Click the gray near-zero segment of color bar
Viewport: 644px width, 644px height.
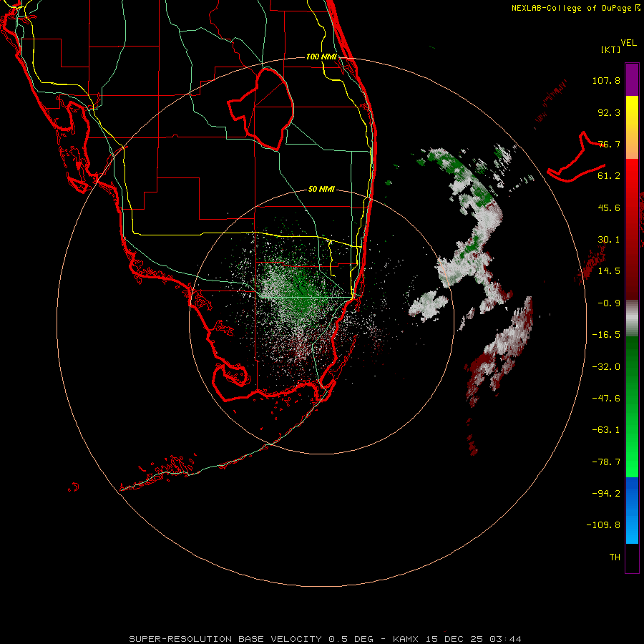click(x=632, y=318)
